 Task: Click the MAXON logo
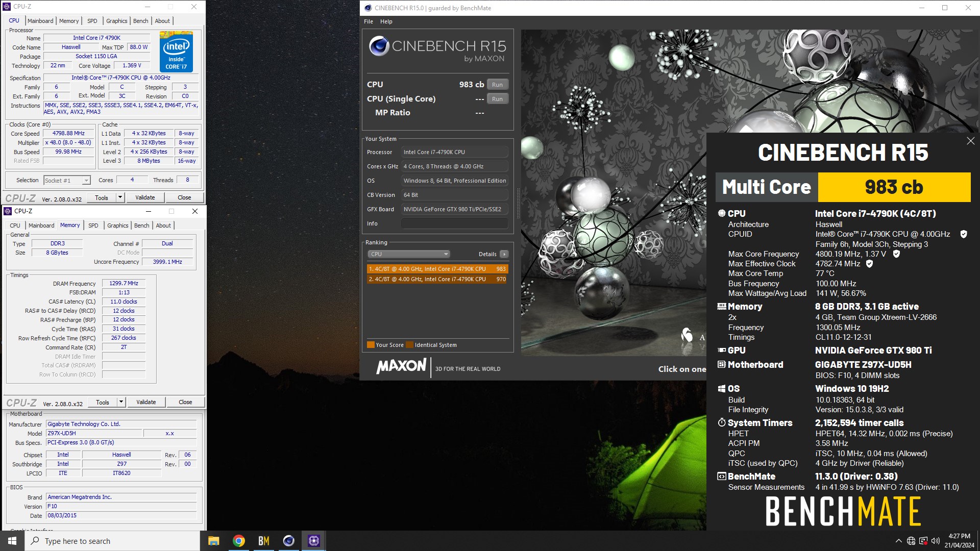[401, 366]
